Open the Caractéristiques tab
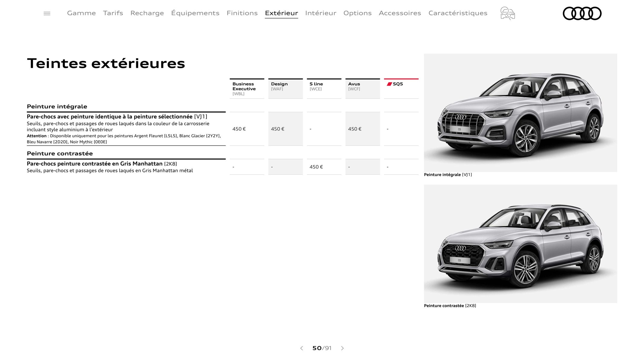This screenshot has width=644, height=362. point(458,13)
